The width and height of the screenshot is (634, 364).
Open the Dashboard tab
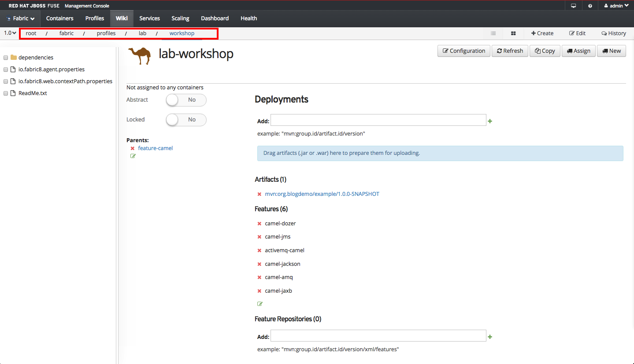215,18
